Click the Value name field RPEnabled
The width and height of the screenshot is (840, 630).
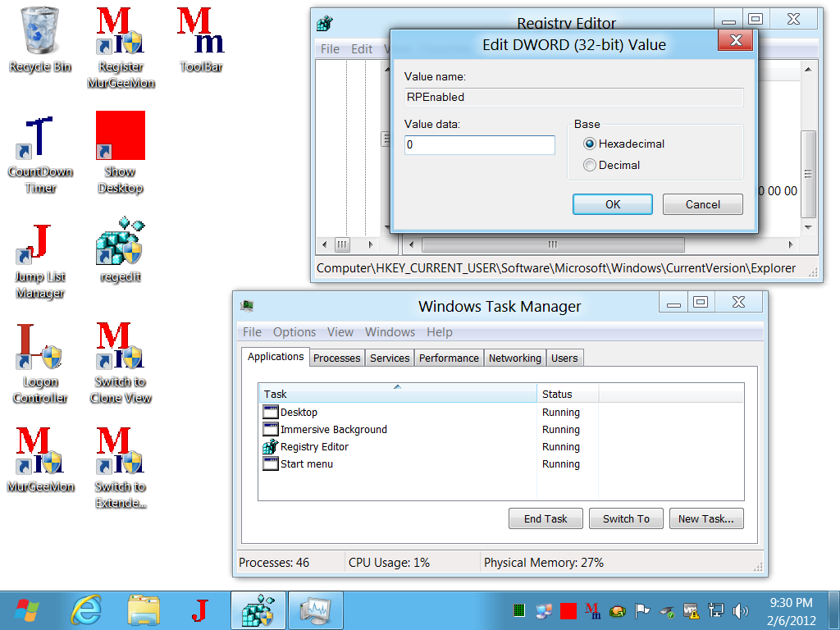click(x=573, y=97)
